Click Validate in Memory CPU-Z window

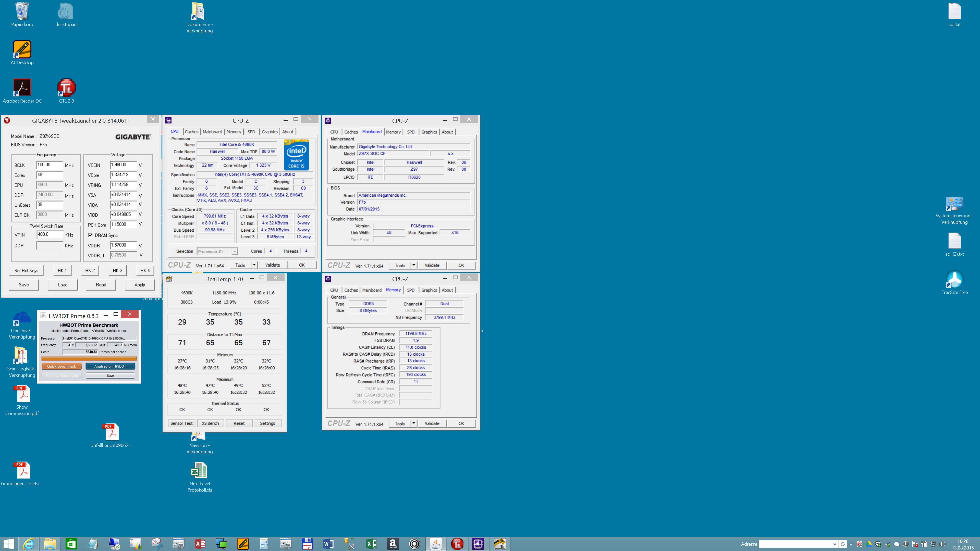pos(432,423)
